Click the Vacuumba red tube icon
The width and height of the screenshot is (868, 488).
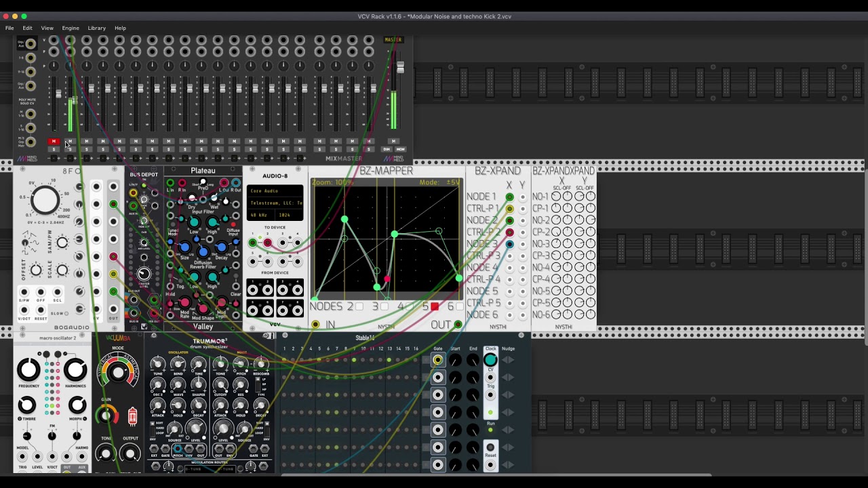tap(132, 416)
